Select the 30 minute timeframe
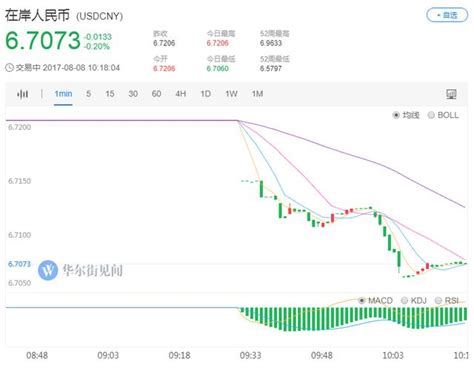Image resolution: width=474 pixels, height=368 pixels. [x=133, y=94]
